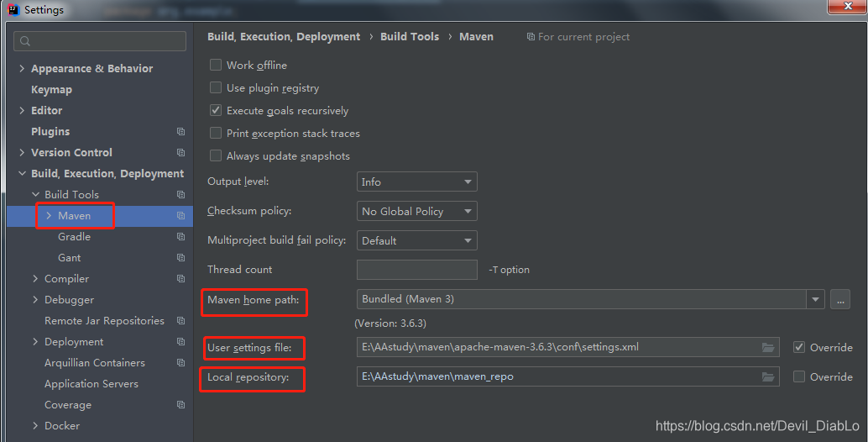Click the project-level icon beside Coverage
This screenshot has width=868, height=442.
(x=180, y=405)
